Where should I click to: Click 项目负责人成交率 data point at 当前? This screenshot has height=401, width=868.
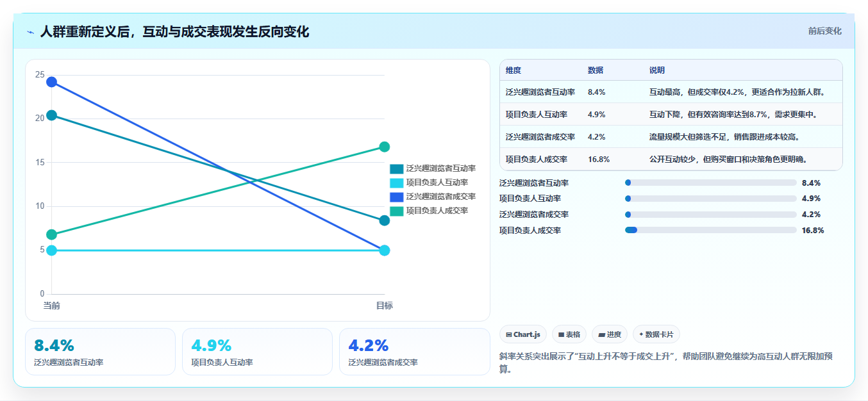(x=51, y=234)
